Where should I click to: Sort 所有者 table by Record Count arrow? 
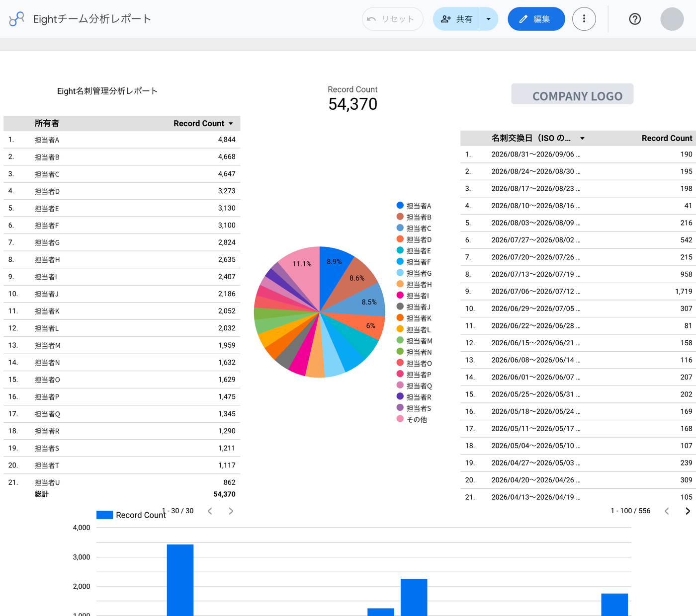[231, 124]
